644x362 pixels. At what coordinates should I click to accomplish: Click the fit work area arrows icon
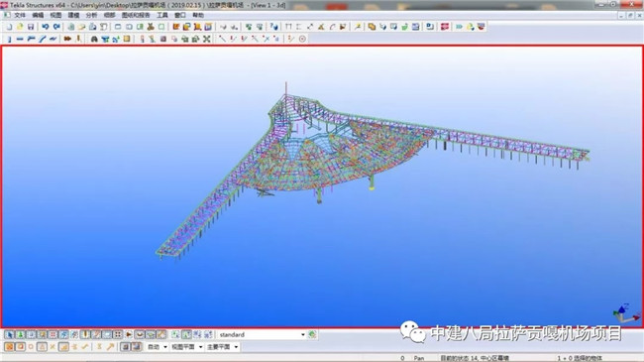207,39
